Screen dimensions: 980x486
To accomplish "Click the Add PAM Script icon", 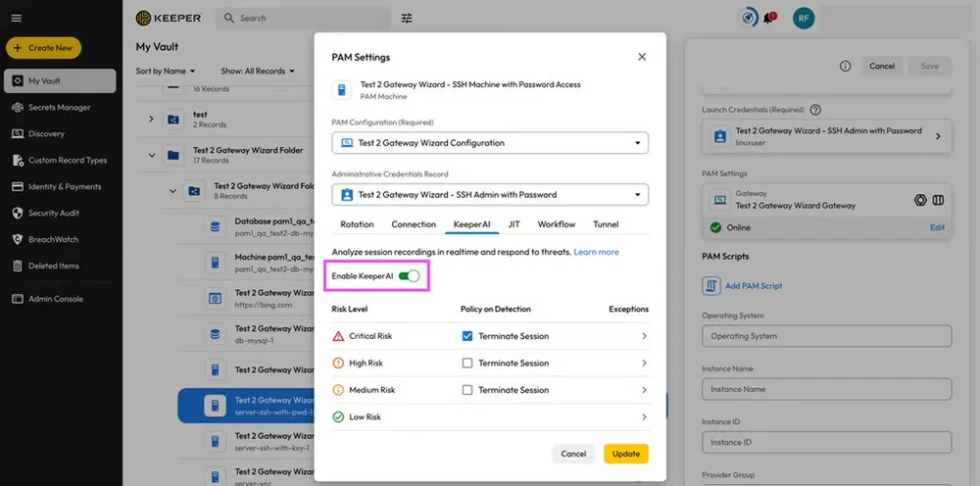I will point(710,285).
